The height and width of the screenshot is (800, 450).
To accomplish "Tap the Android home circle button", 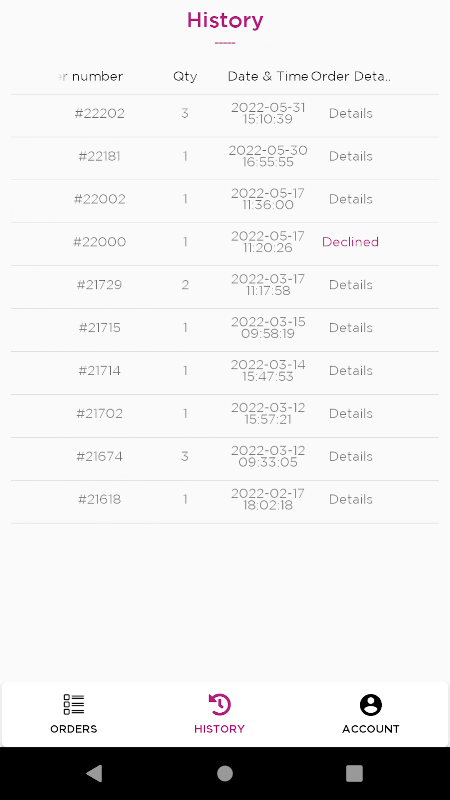I will point(225,773).
